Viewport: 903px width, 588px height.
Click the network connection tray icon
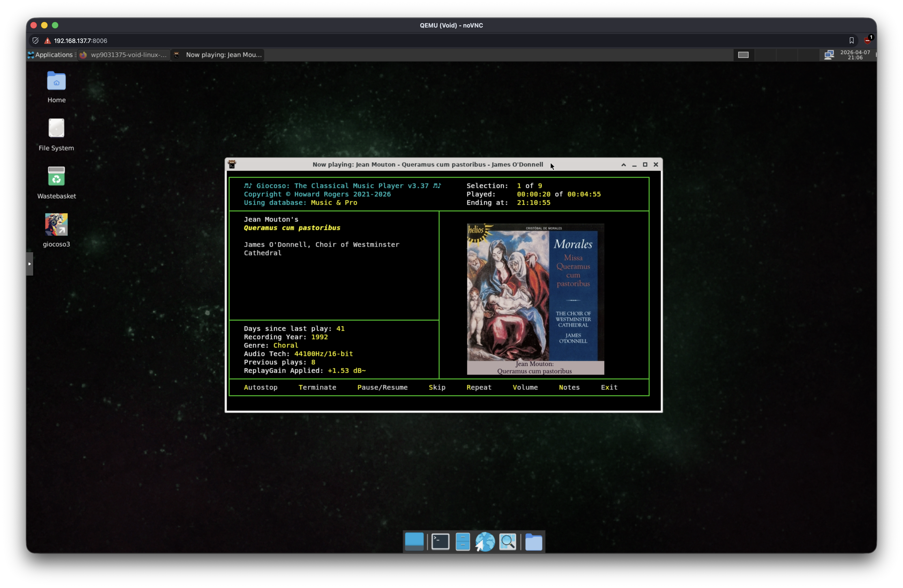829,55
